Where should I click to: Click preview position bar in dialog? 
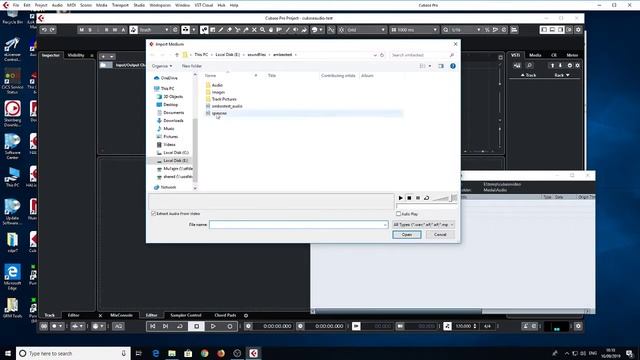point(426,206)
